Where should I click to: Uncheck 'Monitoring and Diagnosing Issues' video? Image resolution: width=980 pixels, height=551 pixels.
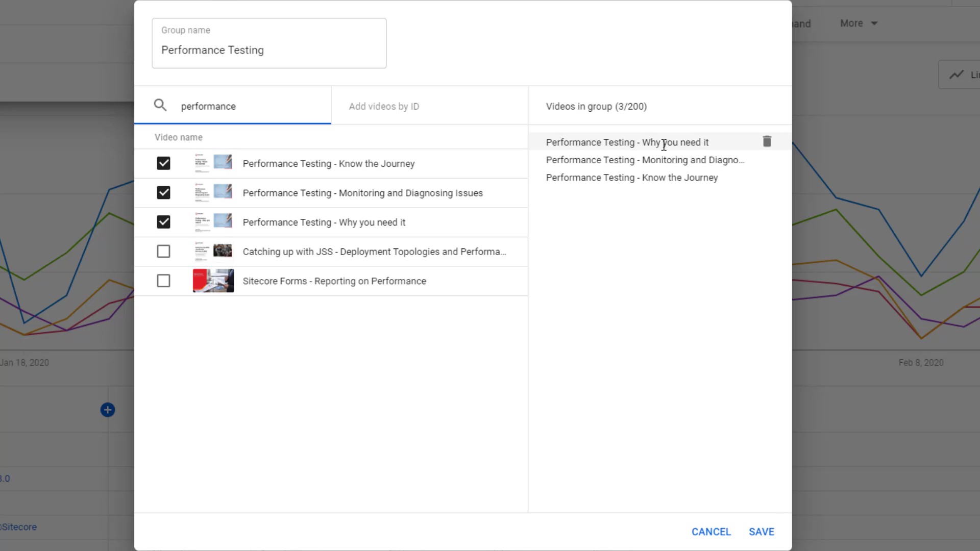[163, 193]
